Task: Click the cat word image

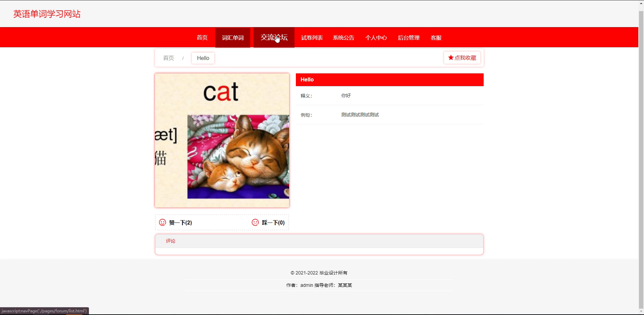Action: [222, 140]
